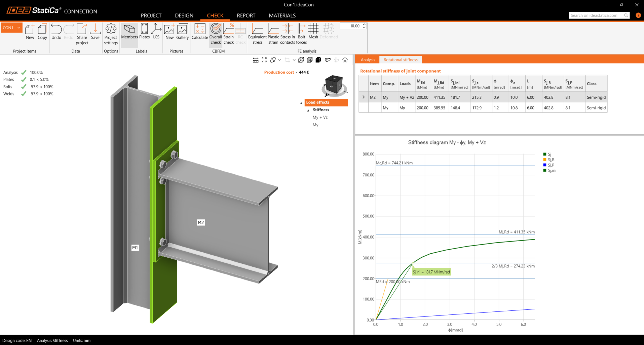Image resolution: width=644 pixels, height=345 pixels.
Task: Switch to the REPORT ribbon tab
Action: click(x=246, y=15)
